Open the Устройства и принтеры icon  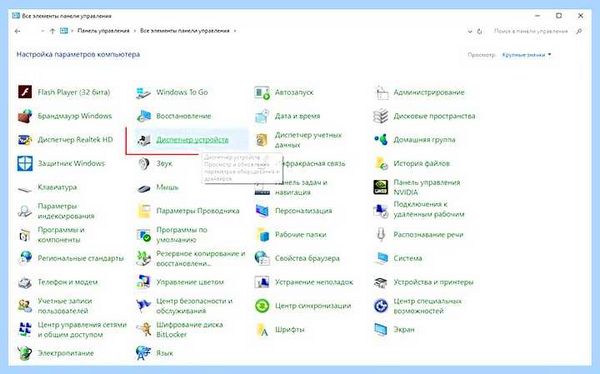(381, 283)
